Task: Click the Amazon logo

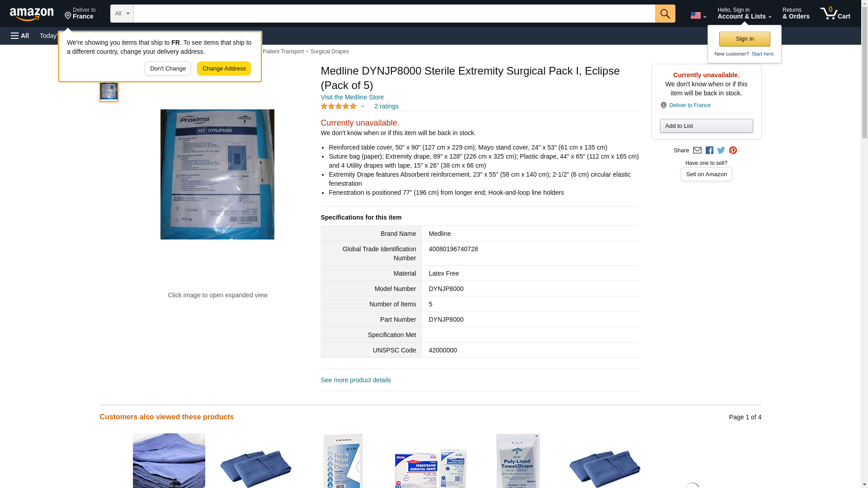Action: [32, 14]
